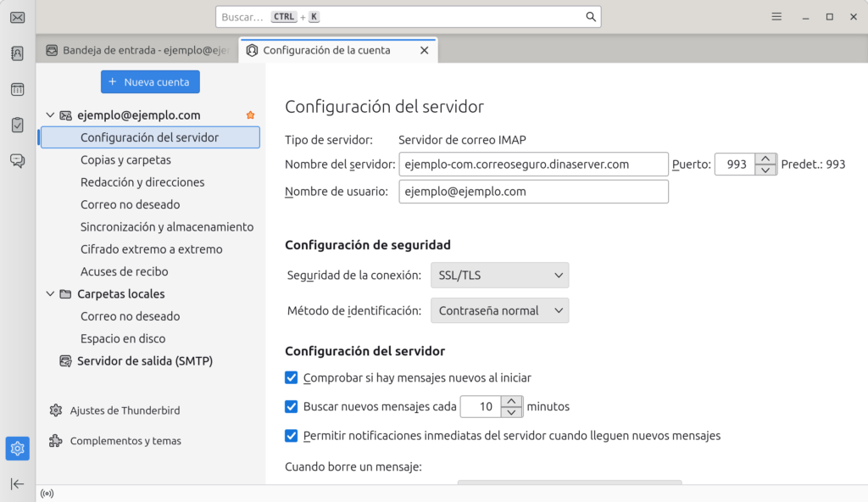The width and height of the screenshot is (868, 502).
Task: Uncheck 'Buscar nuevos mensajes cada' option
Action: (292, 406)
